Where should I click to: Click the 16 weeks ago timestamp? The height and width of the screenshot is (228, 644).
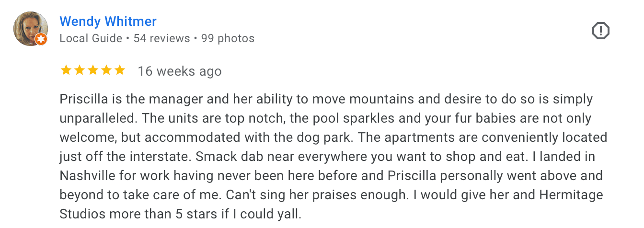click(x=180, y=71)
